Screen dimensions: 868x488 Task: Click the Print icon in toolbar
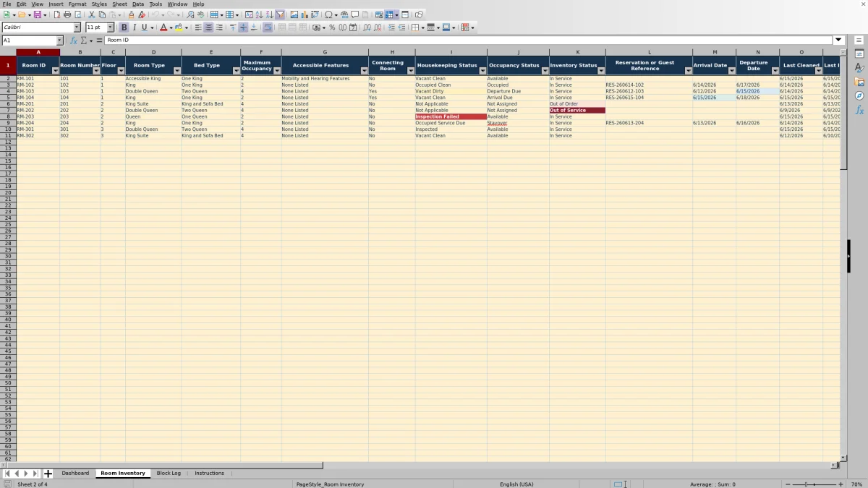tap(67, 14)
